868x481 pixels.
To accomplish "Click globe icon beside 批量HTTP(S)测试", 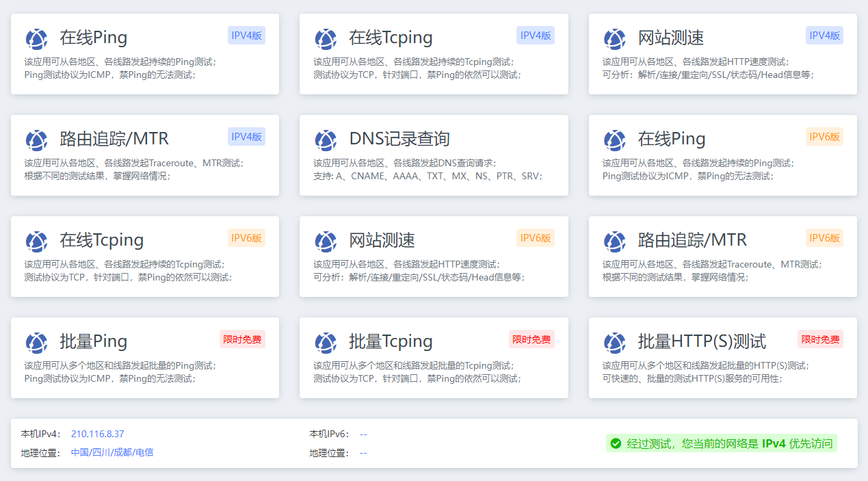I will [614, 343].
